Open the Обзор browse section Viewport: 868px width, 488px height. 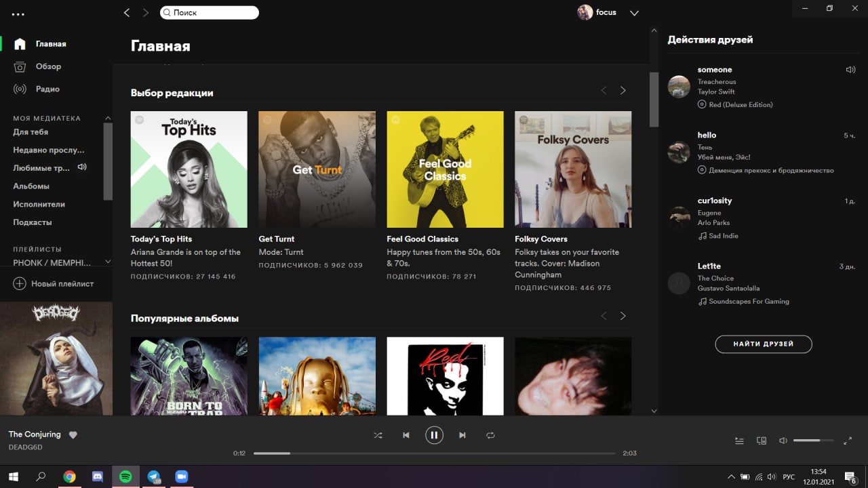48,66
